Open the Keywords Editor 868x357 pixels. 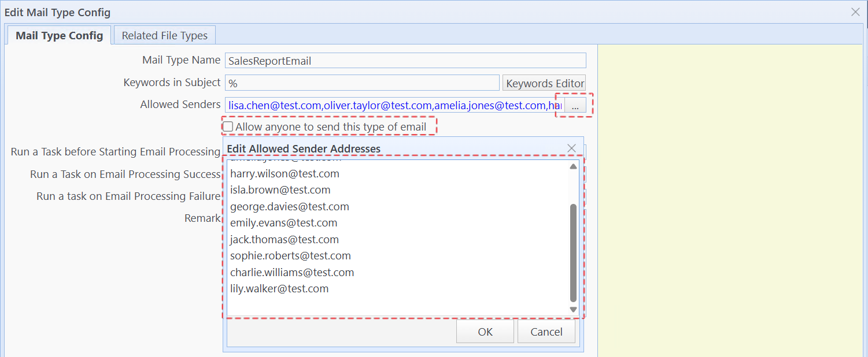(x=544, y=83)
